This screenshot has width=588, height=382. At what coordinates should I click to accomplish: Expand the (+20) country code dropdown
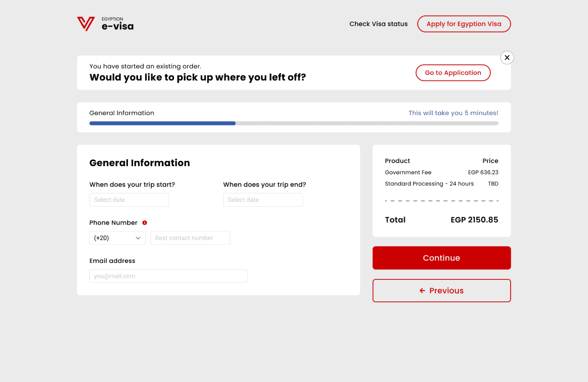[118, 238]
